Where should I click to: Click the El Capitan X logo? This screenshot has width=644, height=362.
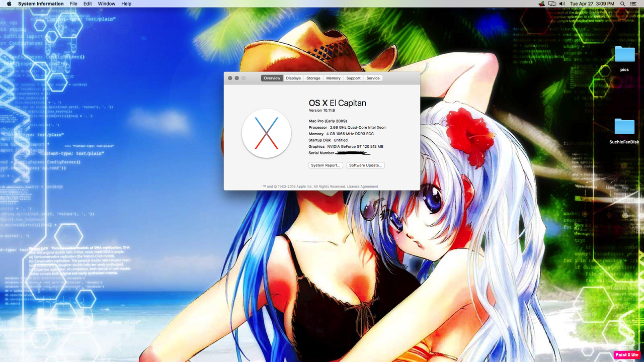pos(267,133)
